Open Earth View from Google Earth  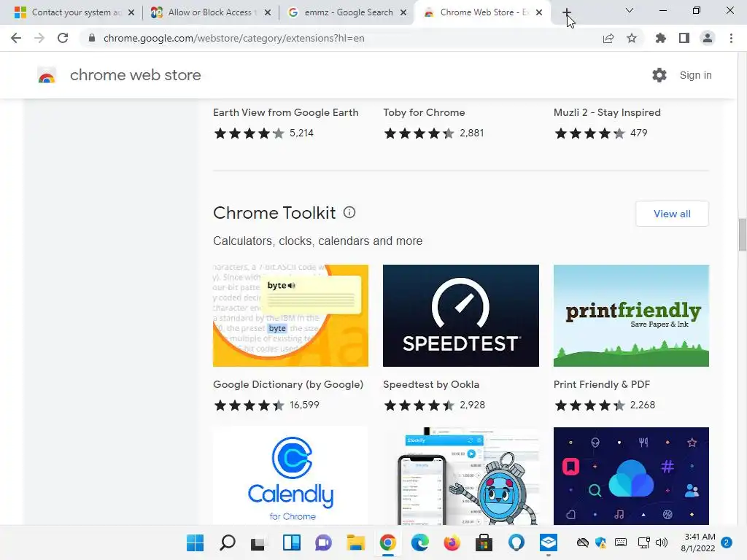click(x=285, y=112)
